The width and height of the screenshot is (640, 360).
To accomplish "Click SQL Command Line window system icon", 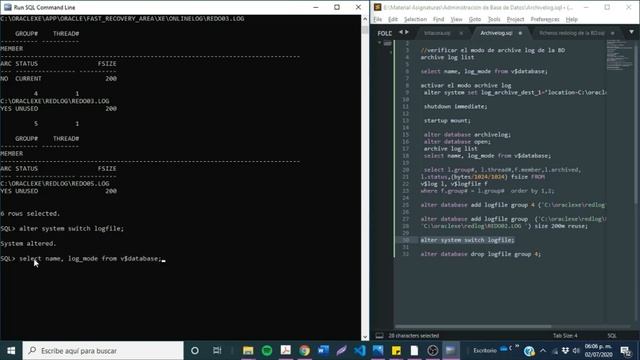I will click(x=7, y=7).
